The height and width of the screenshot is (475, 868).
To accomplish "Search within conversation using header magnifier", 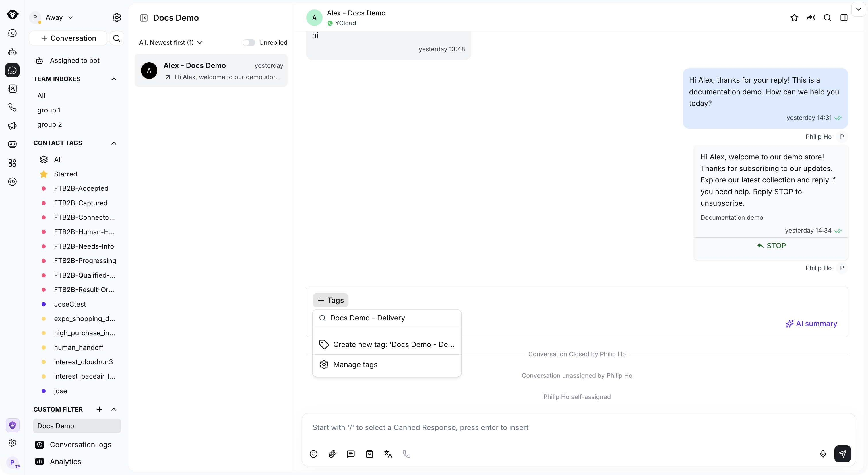I will click(827, 17).
